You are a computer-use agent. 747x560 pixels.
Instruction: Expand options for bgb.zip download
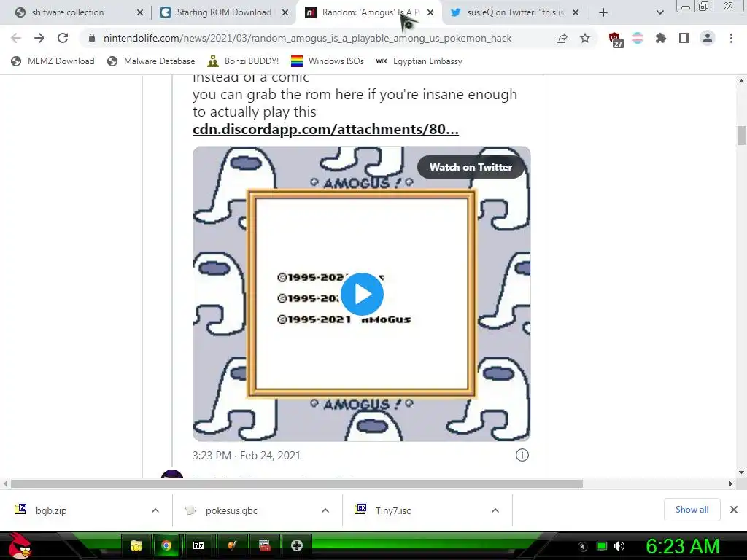click(x=155, y=510)
